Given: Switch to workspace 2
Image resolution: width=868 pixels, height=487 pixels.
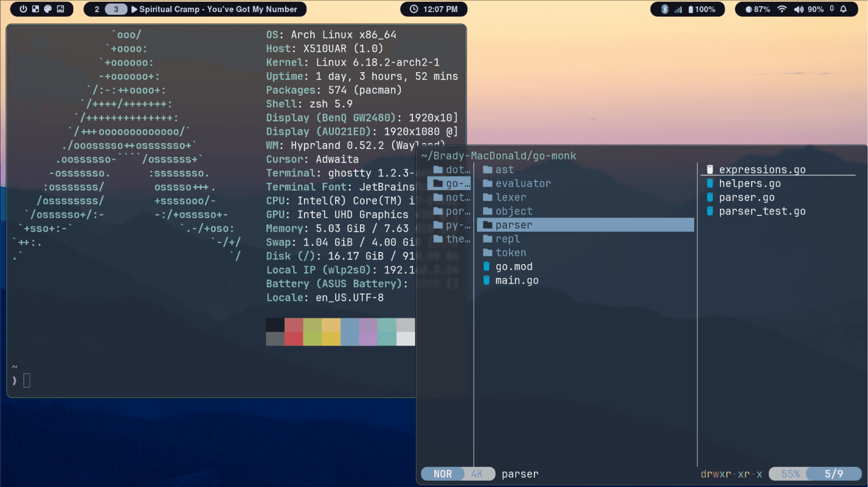Looking at the screenshot, I should (x=97, y=9).
